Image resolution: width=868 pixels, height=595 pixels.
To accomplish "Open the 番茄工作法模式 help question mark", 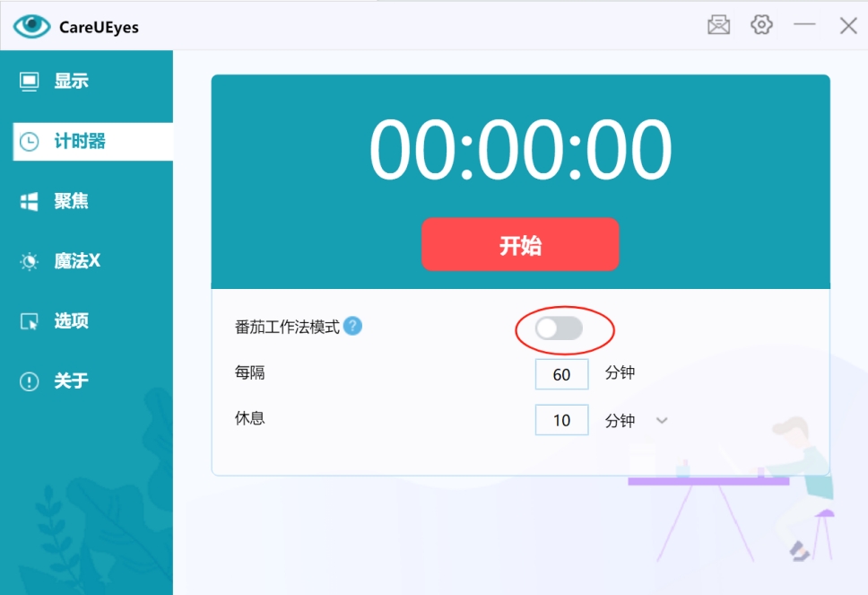I will 352,327.
